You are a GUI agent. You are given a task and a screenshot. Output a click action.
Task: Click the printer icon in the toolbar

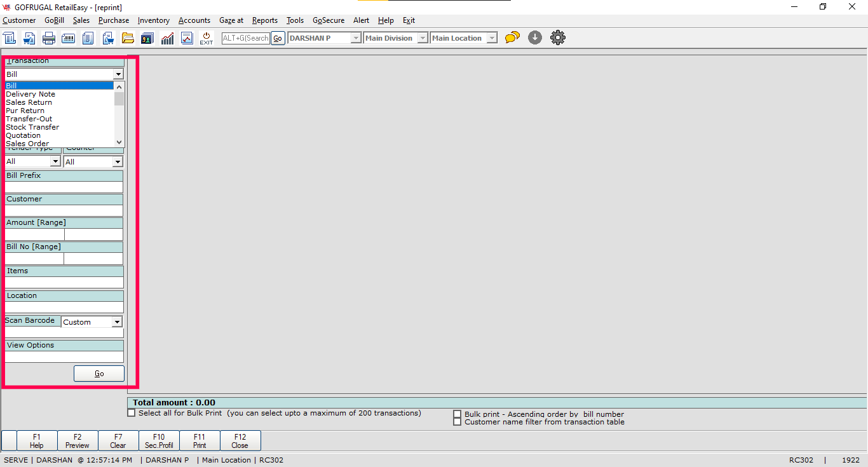49,38
